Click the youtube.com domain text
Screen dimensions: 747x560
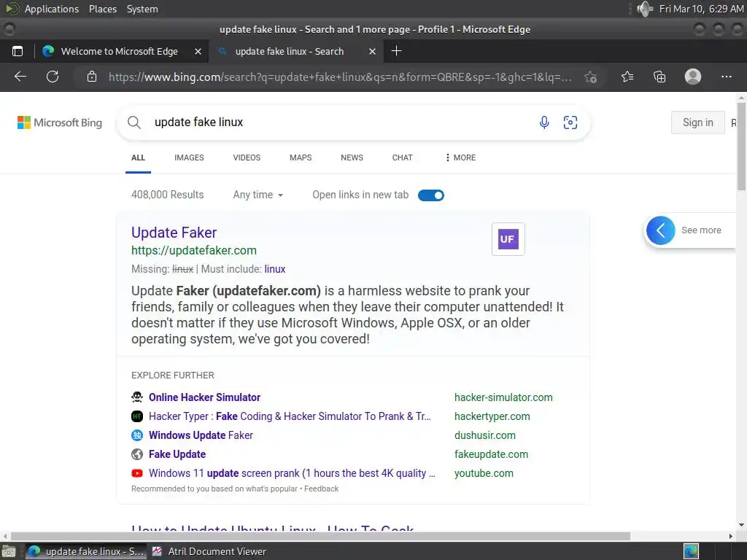click(484, 473)
